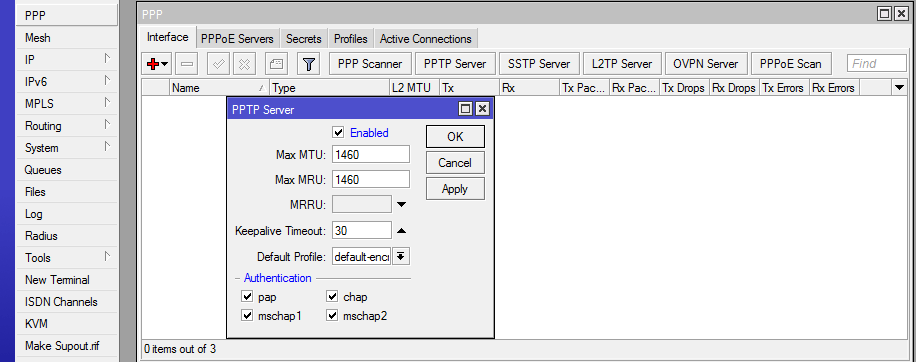Click Make Supout.rif in the sidebar
The image size is (916, 362).
pos(67,346)
